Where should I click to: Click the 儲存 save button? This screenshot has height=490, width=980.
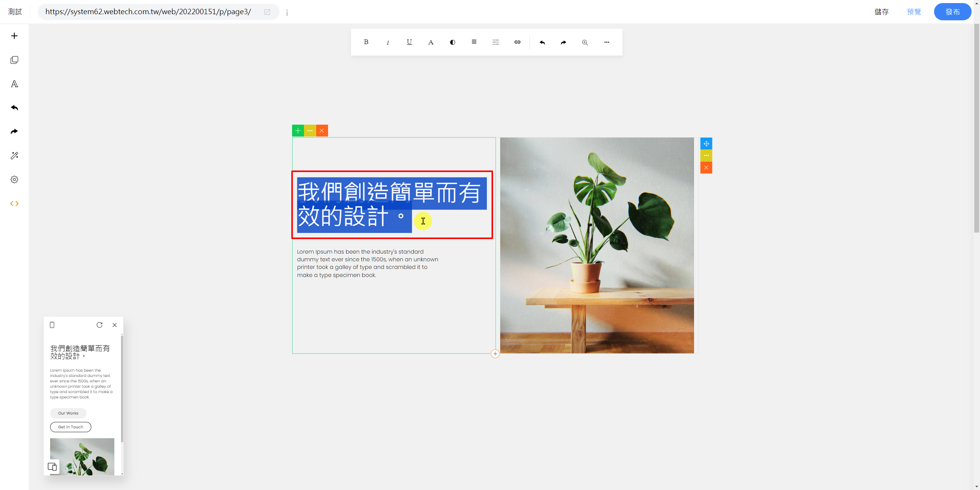point(882,12)
